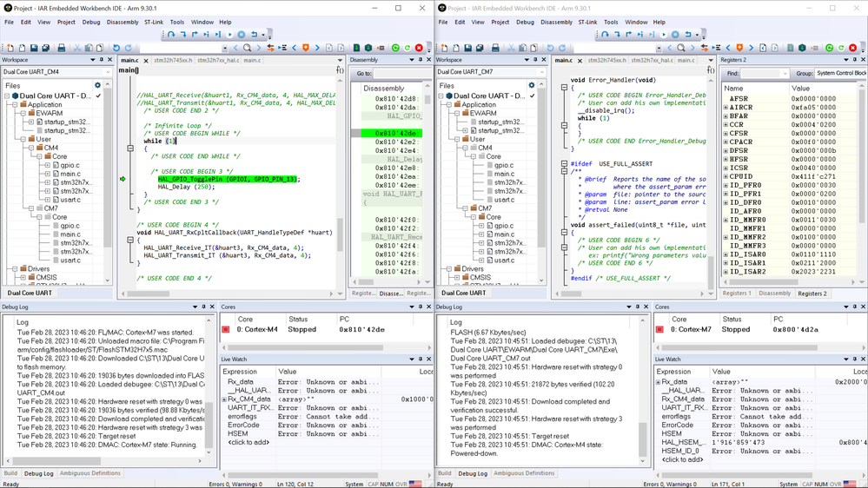Screen dimensions: 868x488
Task: Open Files settings gear in CM7 workspace
Action: tap(532, 85)
